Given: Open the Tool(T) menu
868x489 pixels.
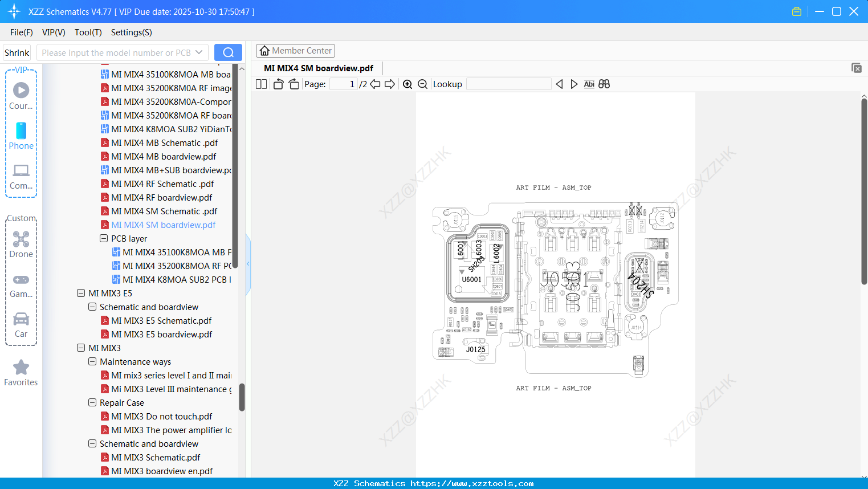Looking at the screenshot, I should 88,32.
